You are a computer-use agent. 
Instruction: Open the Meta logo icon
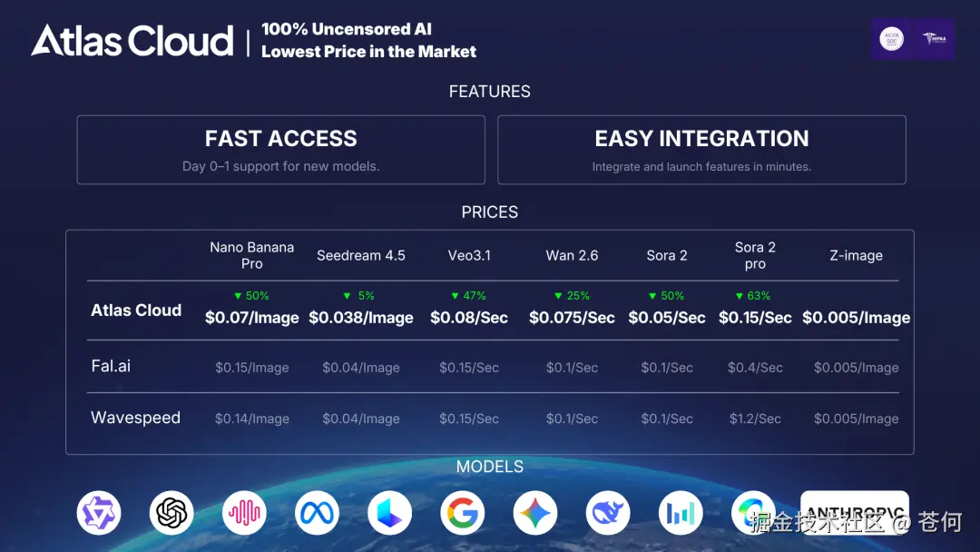pos(317,514)
